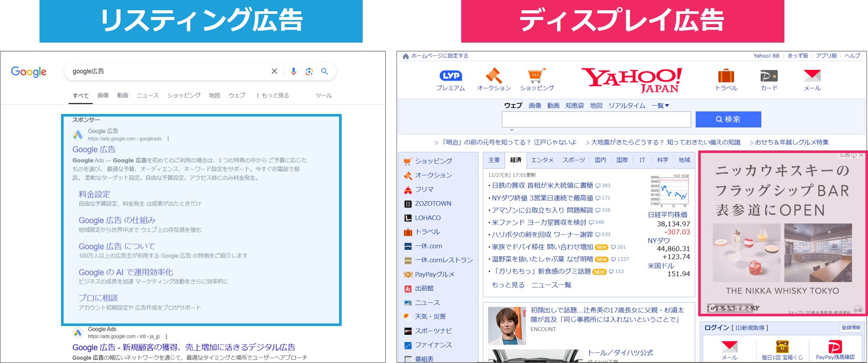Click the 登録情報 button
The width and height of the screenshot is (868, 363).
(851, 328)
